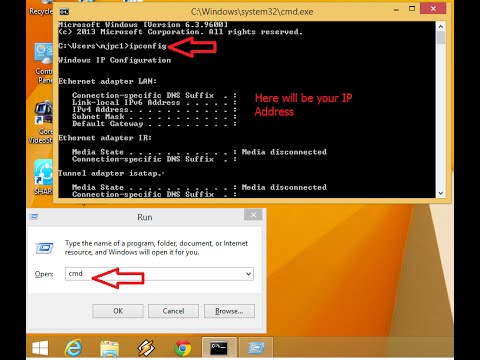This screenshot has width=480, height=360.
Task: Click Cancel in the Run dialog
Action: pyautogui.click(x=173, y=311)
